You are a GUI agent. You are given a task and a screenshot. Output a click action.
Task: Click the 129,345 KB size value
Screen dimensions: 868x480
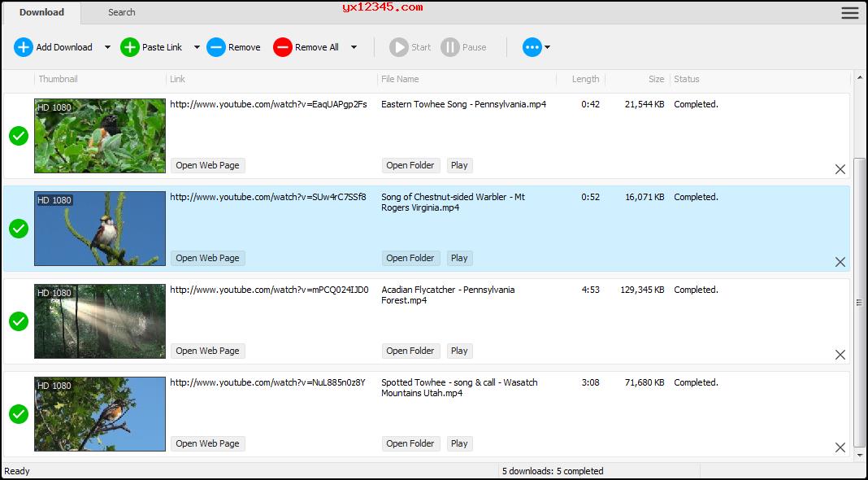click(642, 290)
